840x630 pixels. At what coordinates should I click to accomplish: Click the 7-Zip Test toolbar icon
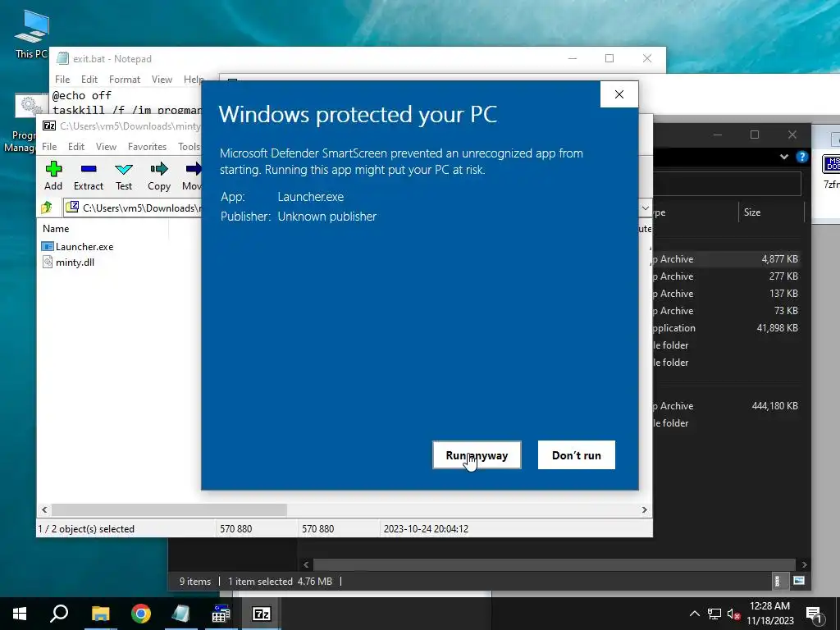(x=124, y=176)
